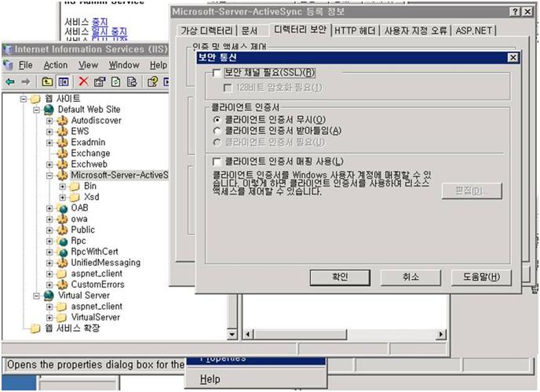
Task: Click the 취소 button
Action: tap(410, 278)
